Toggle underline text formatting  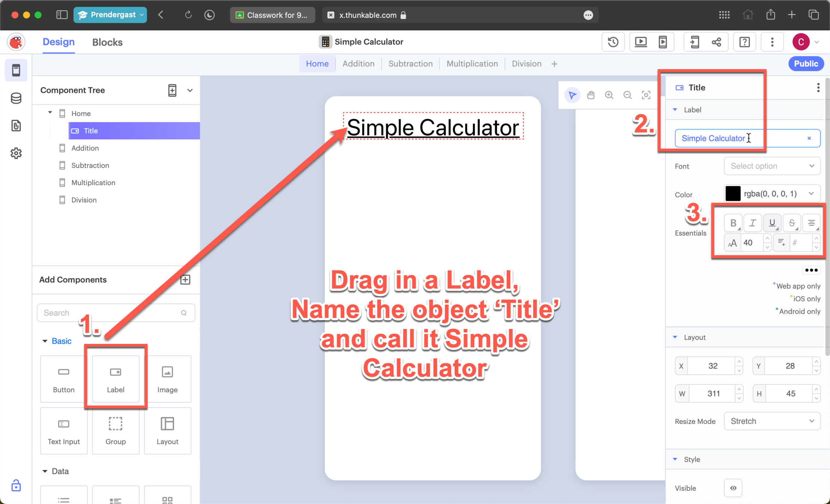[772, 223]
